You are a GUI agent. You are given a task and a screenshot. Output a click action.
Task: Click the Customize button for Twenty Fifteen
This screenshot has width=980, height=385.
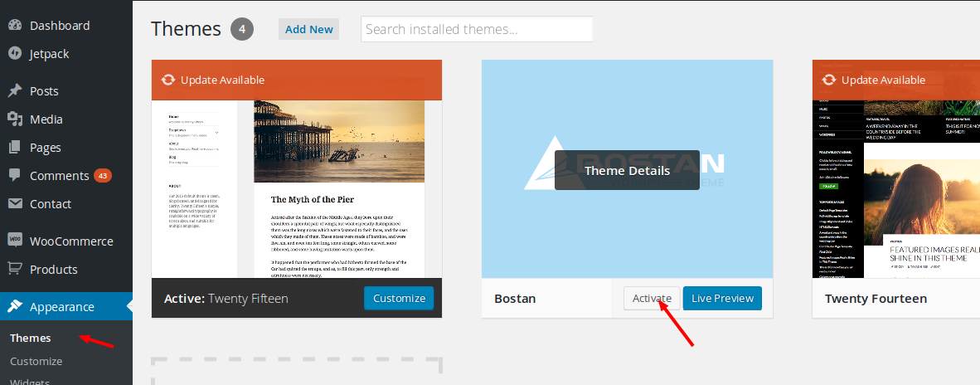399,298
